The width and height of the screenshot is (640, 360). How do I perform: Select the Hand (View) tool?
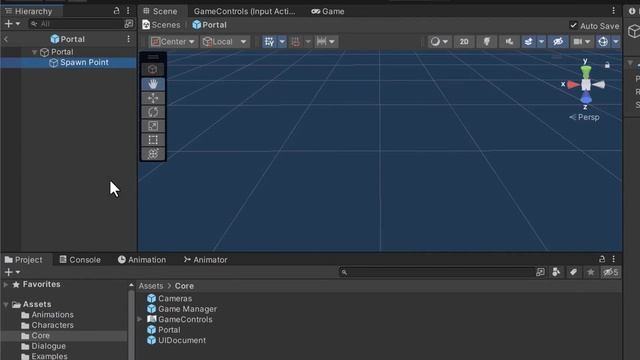tap(153, 84)
